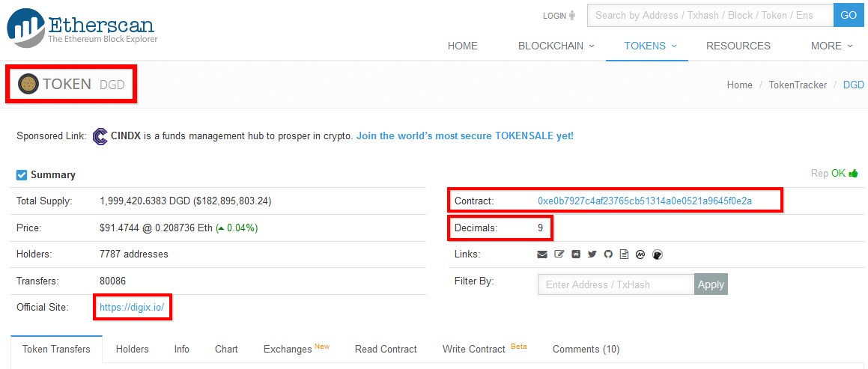Click the Apply filter button
The image size is (868, 369).
(711, 284)
